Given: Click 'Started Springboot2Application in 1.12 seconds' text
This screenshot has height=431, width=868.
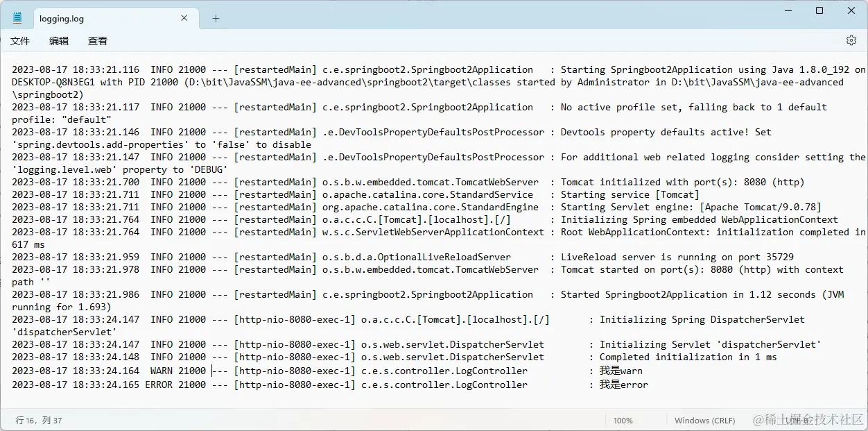Looking at the screenshot, I should (688, 294).
